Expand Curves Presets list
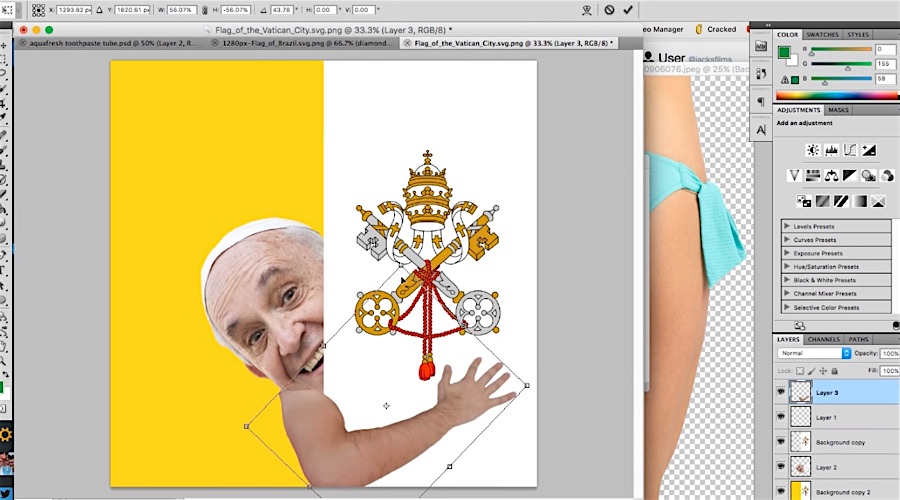This screenshot has height=500, width=900. coord(787,239)
